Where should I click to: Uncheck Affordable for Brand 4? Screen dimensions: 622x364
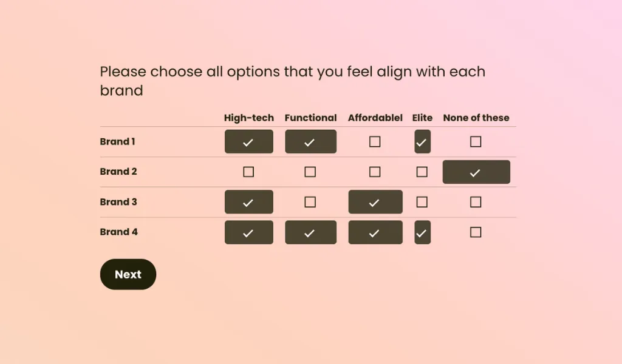tap(375, 232)
